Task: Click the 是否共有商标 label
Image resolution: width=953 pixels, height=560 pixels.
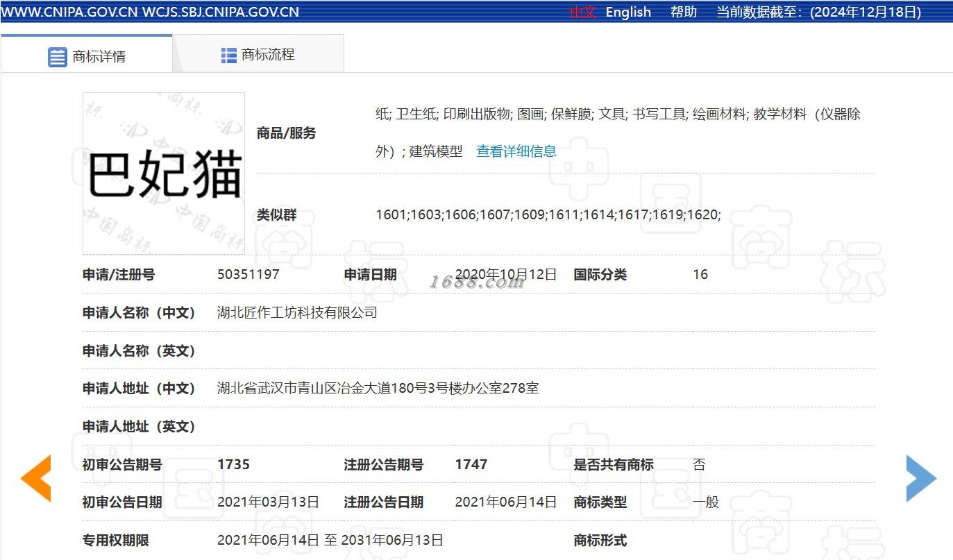Action: [614, 464]
